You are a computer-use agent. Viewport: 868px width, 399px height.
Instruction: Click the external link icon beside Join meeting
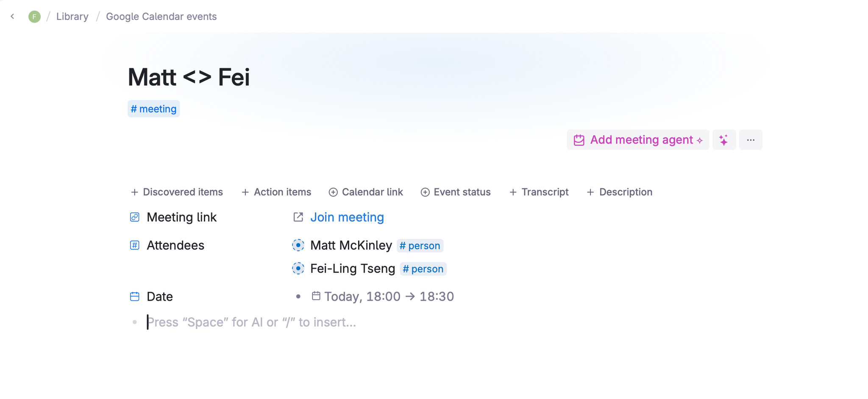tap(298, 217)
